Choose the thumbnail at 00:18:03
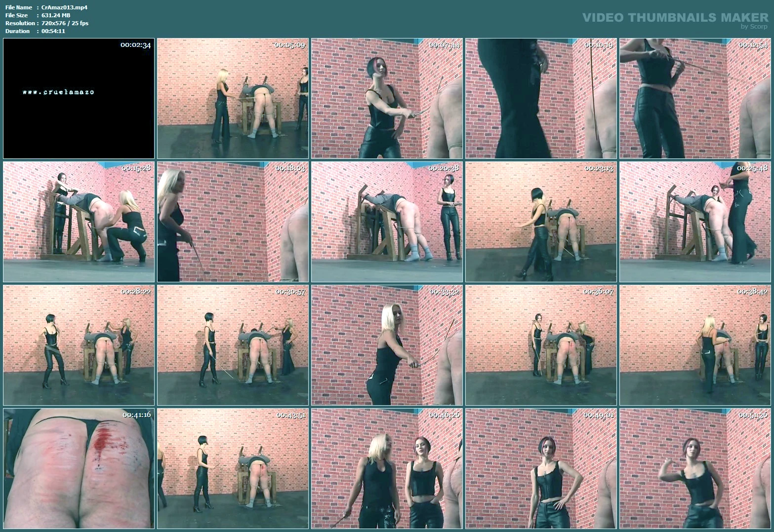Viewport: 774px width, 532px height. pos(233,222)
